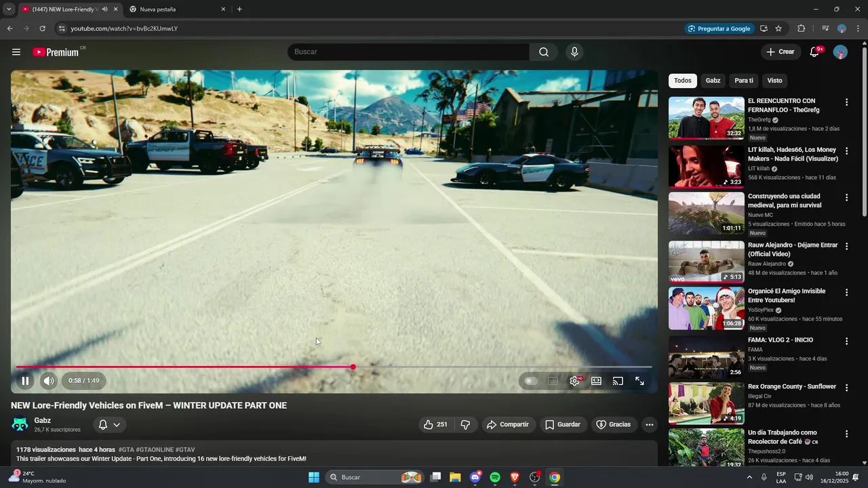The height and width of the screenshot is (488, 868).
Task: Select the Para ti filter chip
Action: click(744, 81)
